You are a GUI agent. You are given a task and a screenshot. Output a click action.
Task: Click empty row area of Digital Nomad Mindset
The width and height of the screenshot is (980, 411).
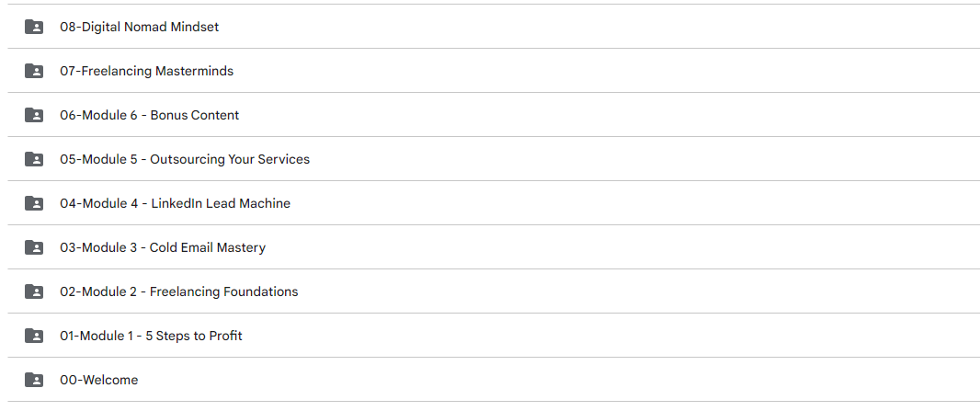[x=594, y=27]
